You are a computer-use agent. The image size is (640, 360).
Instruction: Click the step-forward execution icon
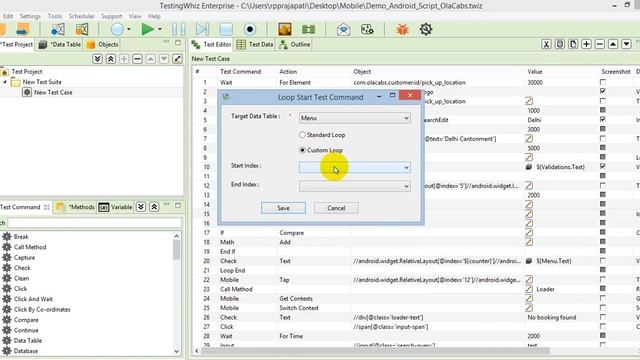(202, 29)
